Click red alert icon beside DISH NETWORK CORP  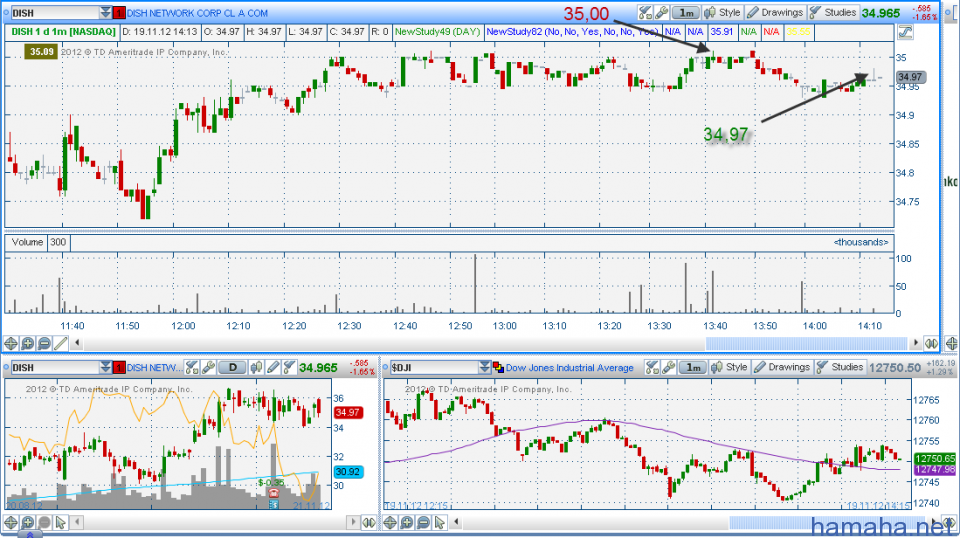(x=119, y=13)
